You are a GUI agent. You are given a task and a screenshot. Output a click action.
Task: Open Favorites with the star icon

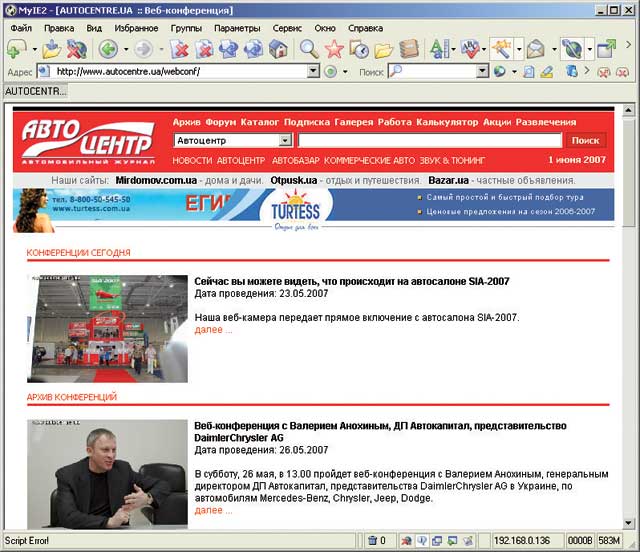tap(334, 49)
